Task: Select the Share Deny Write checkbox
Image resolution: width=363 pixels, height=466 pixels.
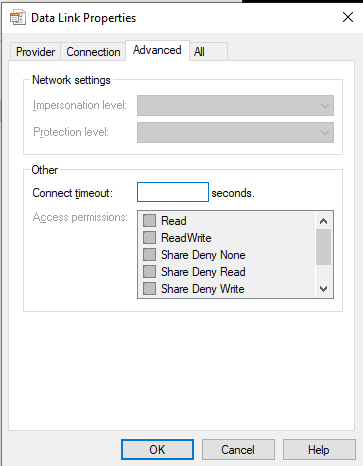Action: 149,289
